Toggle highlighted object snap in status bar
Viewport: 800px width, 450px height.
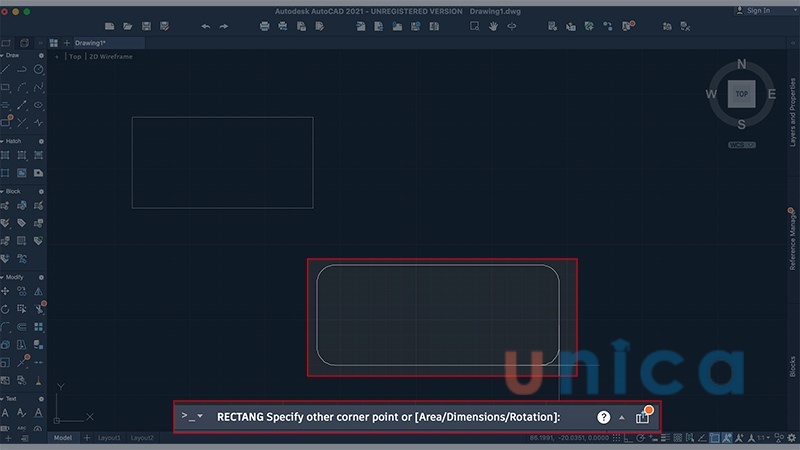pos(715,438)
